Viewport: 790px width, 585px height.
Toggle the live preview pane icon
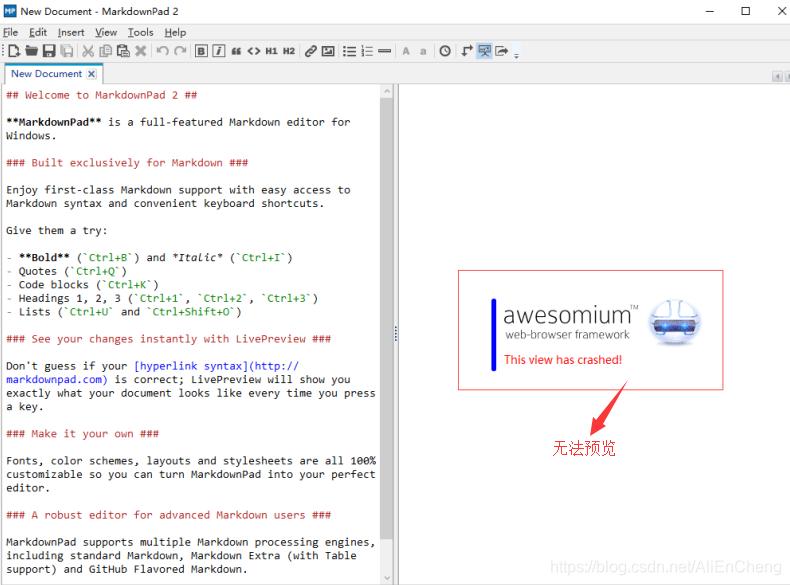tap(484, 51)
